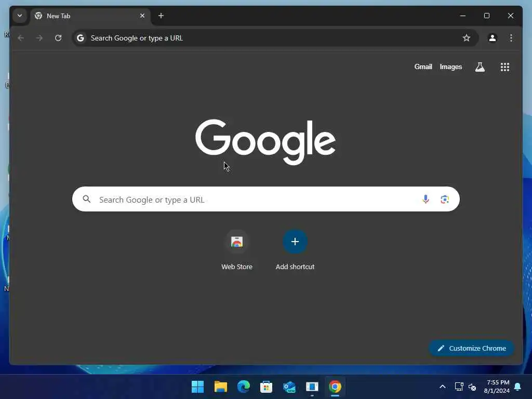
Task: Open the network display tray icon
Action: point(459,387)
